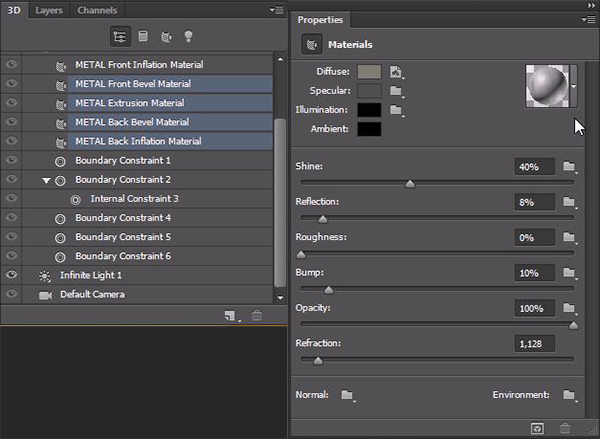Open the Specular texture folder icon

tap(396, 90)
